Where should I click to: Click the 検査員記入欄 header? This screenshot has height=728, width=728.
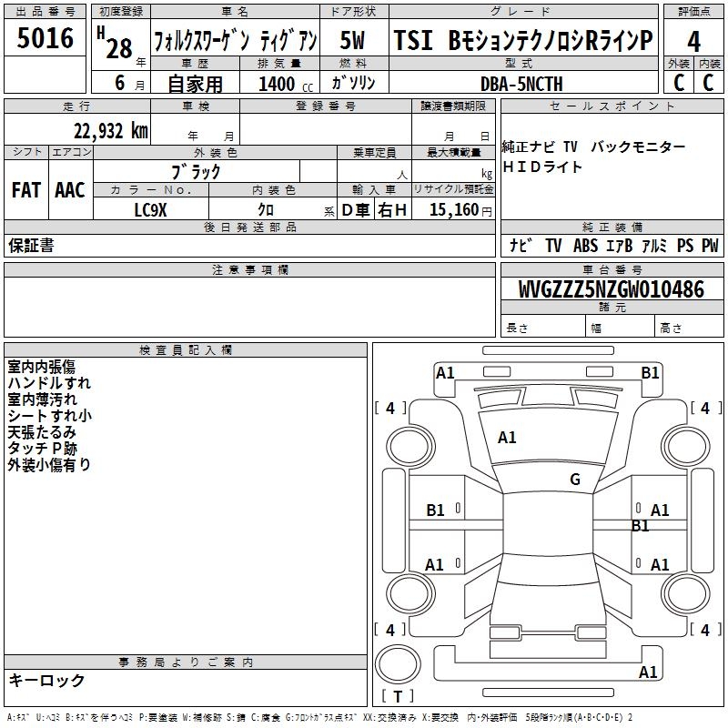click(x=186, y=350)
